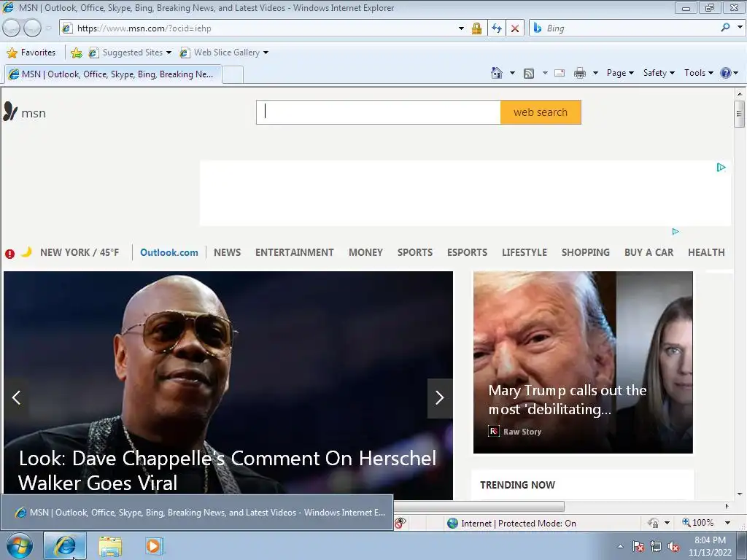Open the Dave Chappelle headline story
747x560 pixels.
[x=228, y=470]
